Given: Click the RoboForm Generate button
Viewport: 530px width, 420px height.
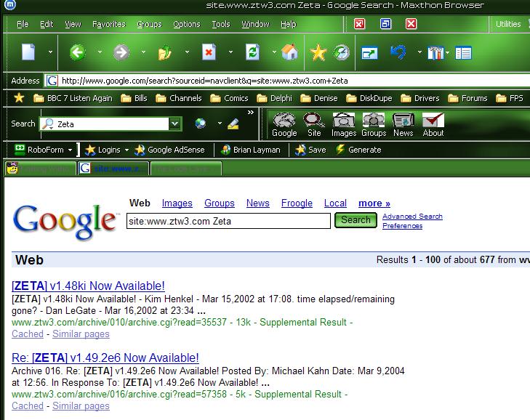Looking at the screenshot, I should click(x=358, y=150).
